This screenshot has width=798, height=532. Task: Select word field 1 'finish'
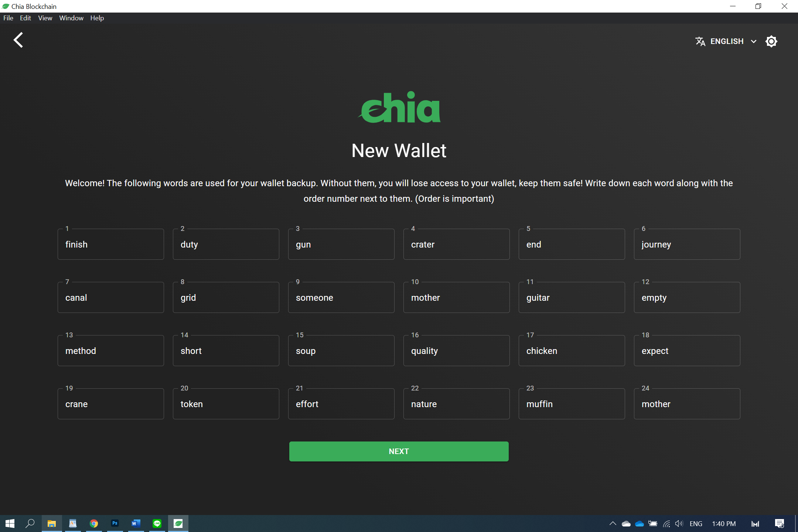[110, 244]
